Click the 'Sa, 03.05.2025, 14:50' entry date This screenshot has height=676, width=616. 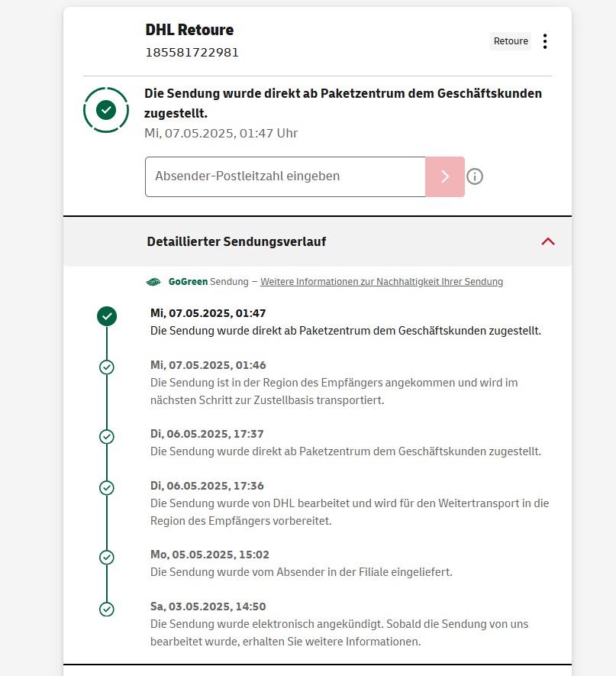[x=208, y=606]
